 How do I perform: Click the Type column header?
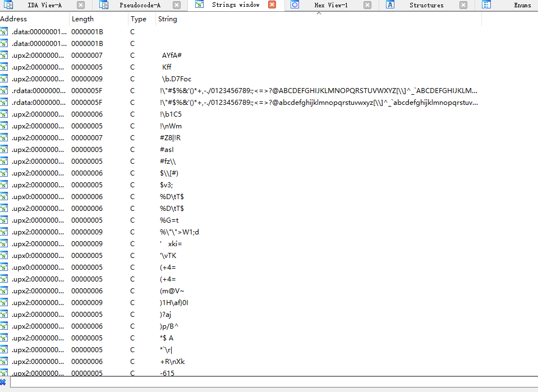coord(138,19)
